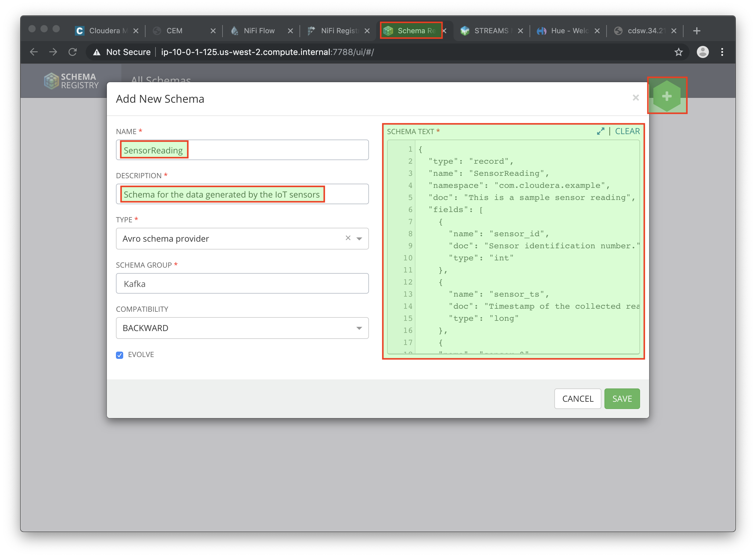Image resolution: width=756 pixels, height=557 pixels.
Task: Click the browser reload icon
Action: (x=72, y=52)
